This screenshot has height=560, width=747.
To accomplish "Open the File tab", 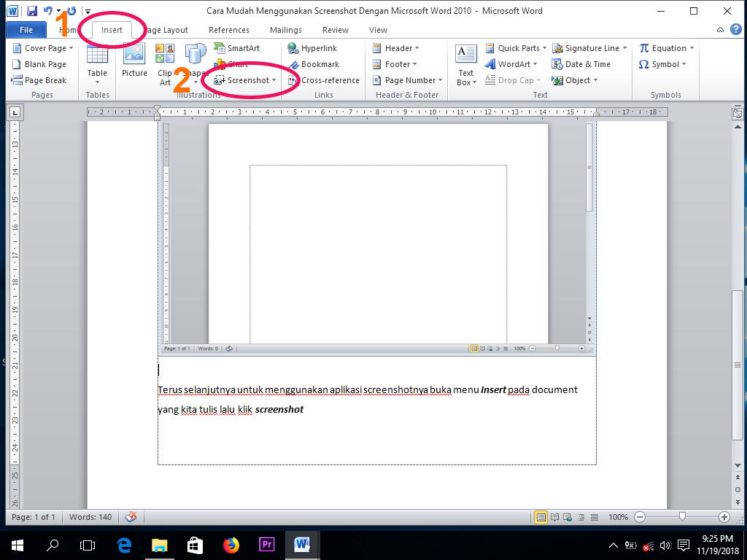I will [26, 29].
